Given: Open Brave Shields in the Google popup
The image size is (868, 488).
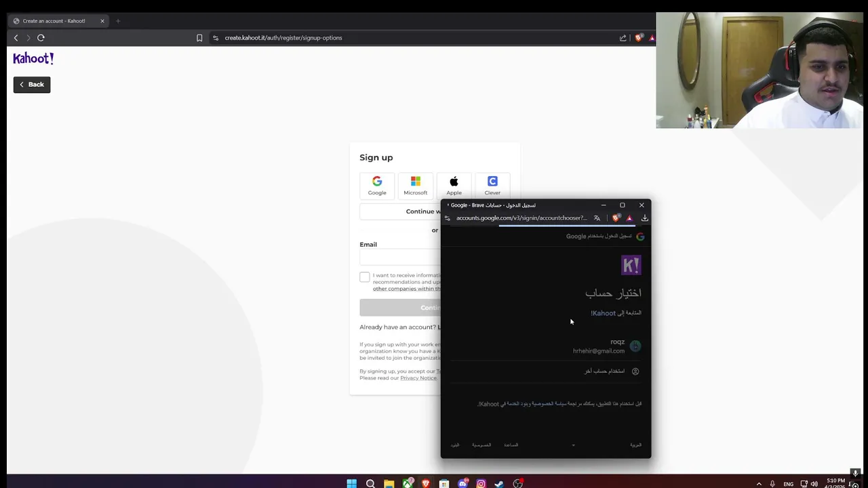Looking at the screenshot, I should click(x=615, y=218).
